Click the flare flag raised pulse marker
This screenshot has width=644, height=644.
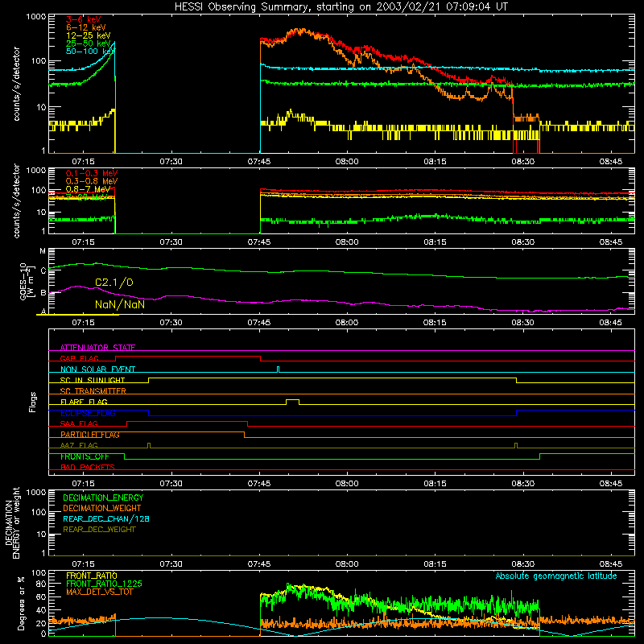click(x=292, y=401)
